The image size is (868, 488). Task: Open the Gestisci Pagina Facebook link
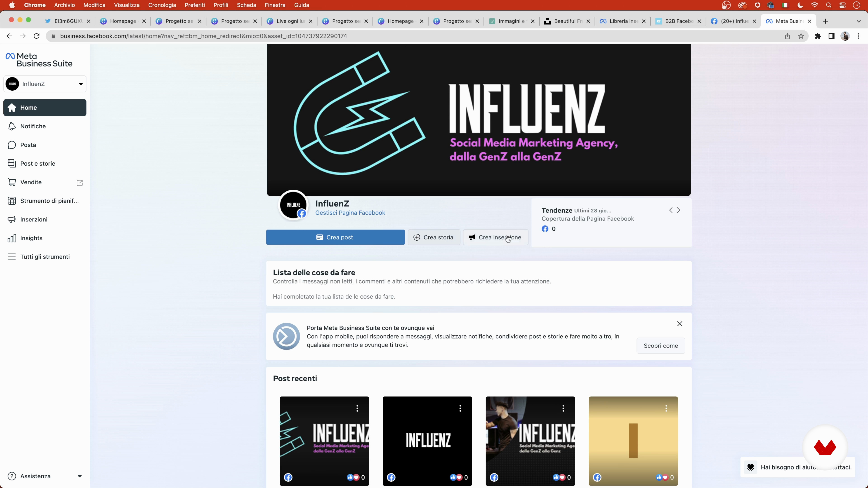350,213
